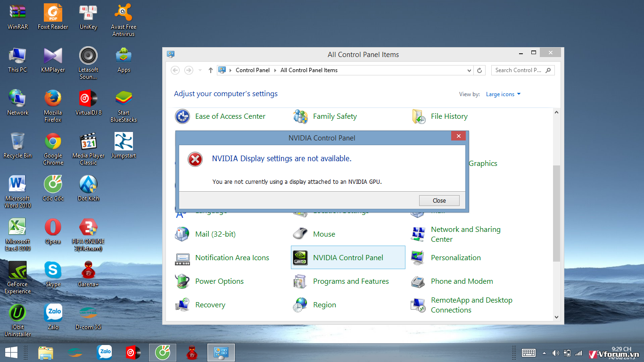Select Microsoft Word 2010 desktop icon
This screenshot has height=362, width=644.
coord(17,192)
